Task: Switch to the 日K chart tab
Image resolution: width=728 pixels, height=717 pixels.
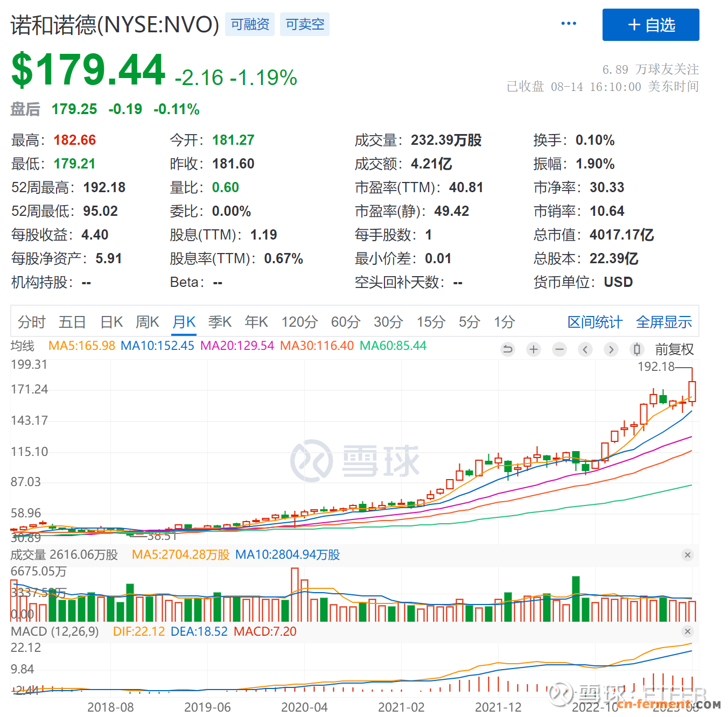Action: point(111,322)
